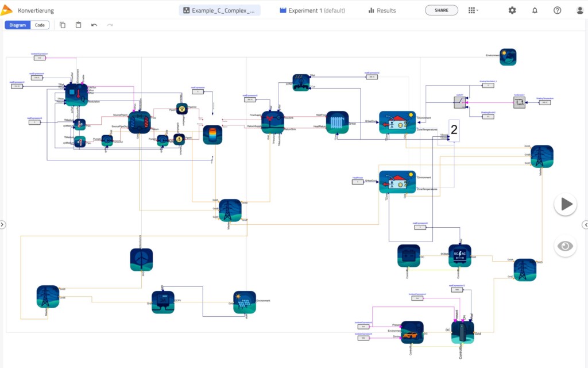Click the paste clipboard icon
This screenshot has width=588, height=368.
[78, 25]
